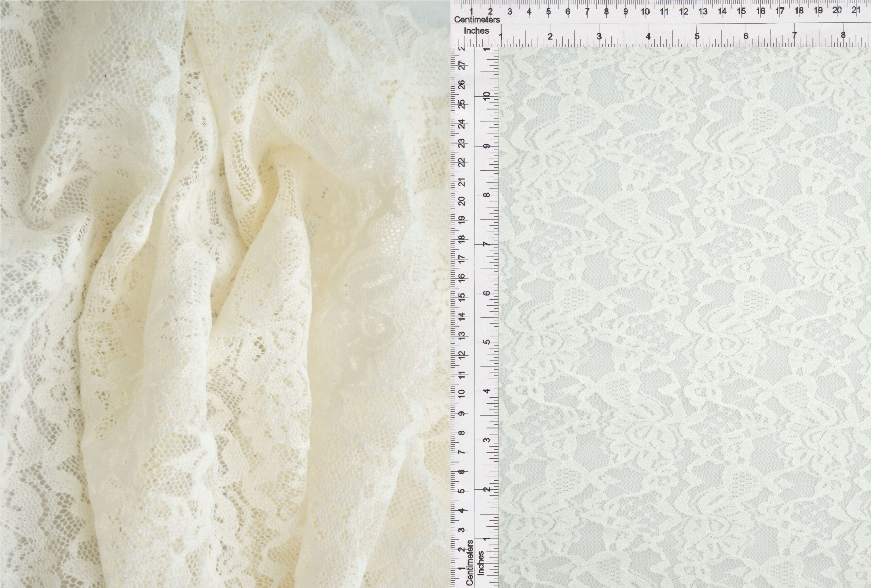Screen dimensions: 871x588
Task: Click '8' on the horizontal inch ruler
Action: pyautogui.click(x=843, y=35)
